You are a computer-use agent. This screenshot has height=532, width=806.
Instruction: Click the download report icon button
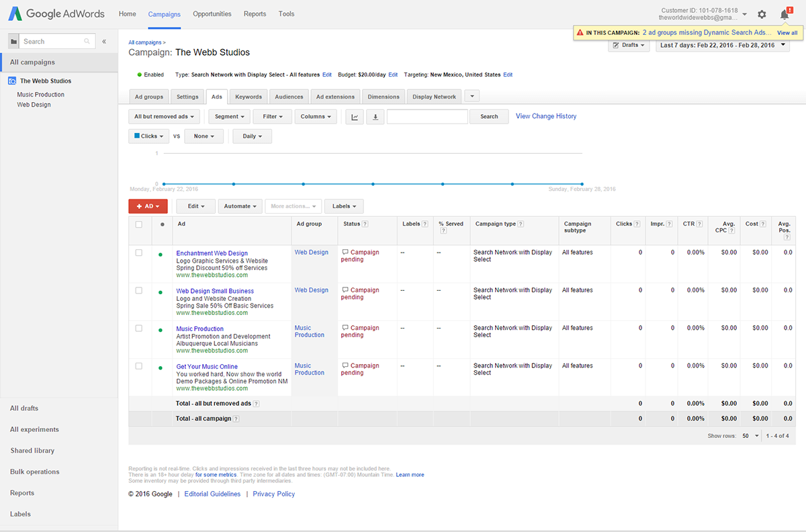tap(375, 117)
